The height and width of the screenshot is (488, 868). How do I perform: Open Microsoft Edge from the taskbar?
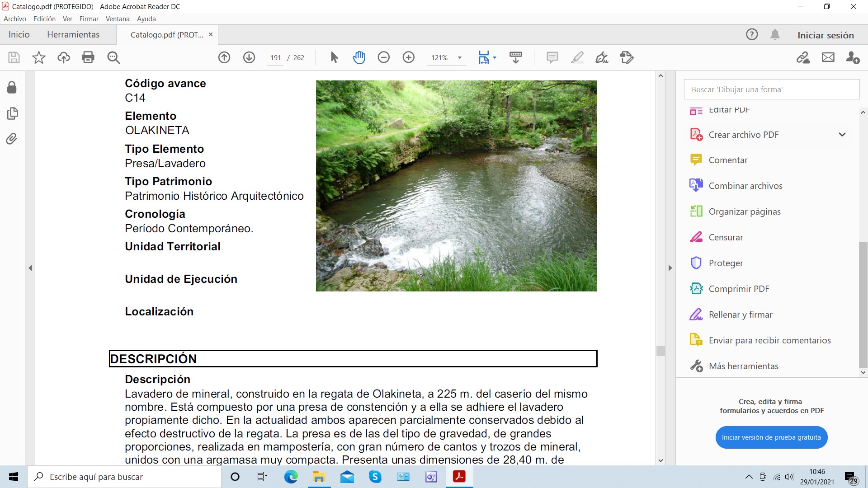coord(291,477)
